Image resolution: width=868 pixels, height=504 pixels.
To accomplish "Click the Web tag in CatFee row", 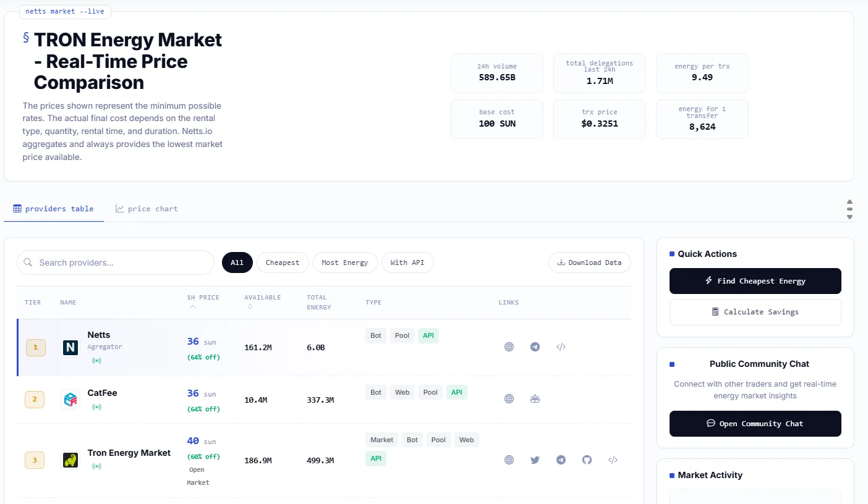I will 402,392.
